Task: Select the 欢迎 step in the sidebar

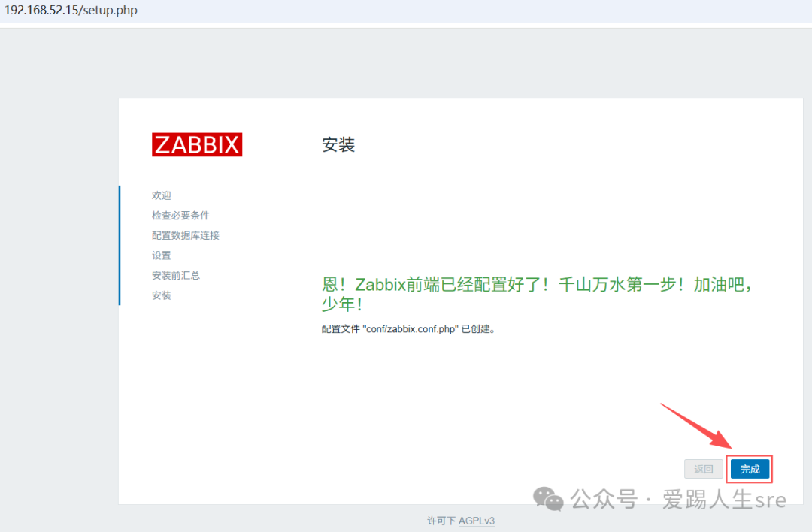Action: [162, 195]
